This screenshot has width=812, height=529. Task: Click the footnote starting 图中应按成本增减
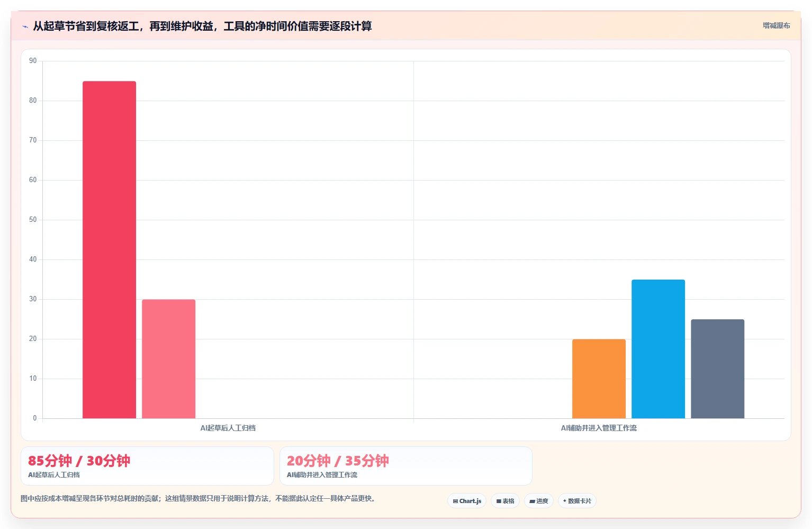pyautogui.click(x=198, y=498)
